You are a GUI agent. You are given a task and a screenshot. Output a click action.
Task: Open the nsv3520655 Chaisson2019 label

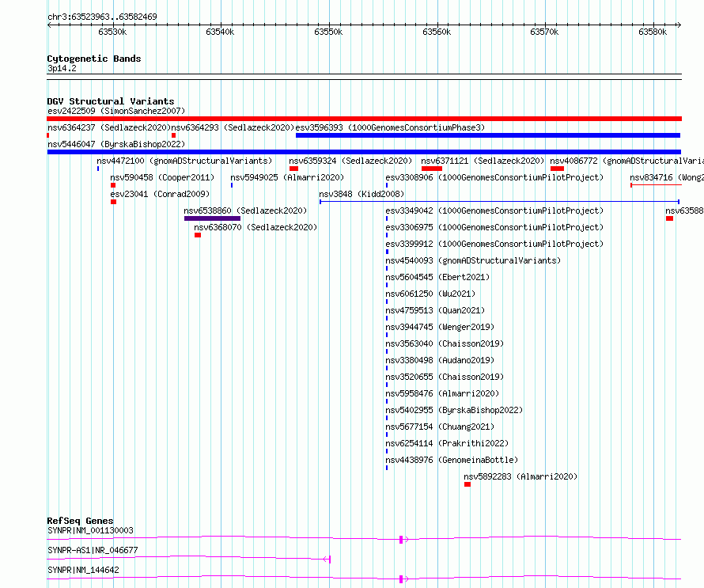445,377
